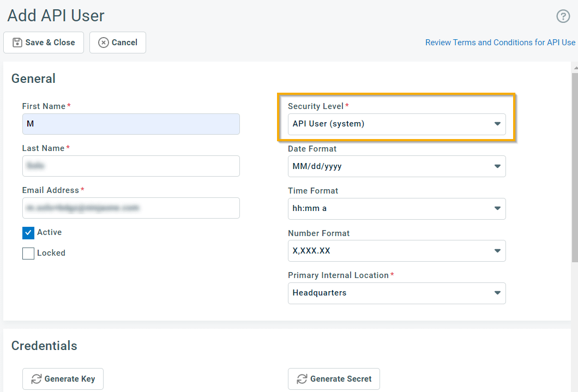Expand the Date Format dropdown

tap(396, 166)
